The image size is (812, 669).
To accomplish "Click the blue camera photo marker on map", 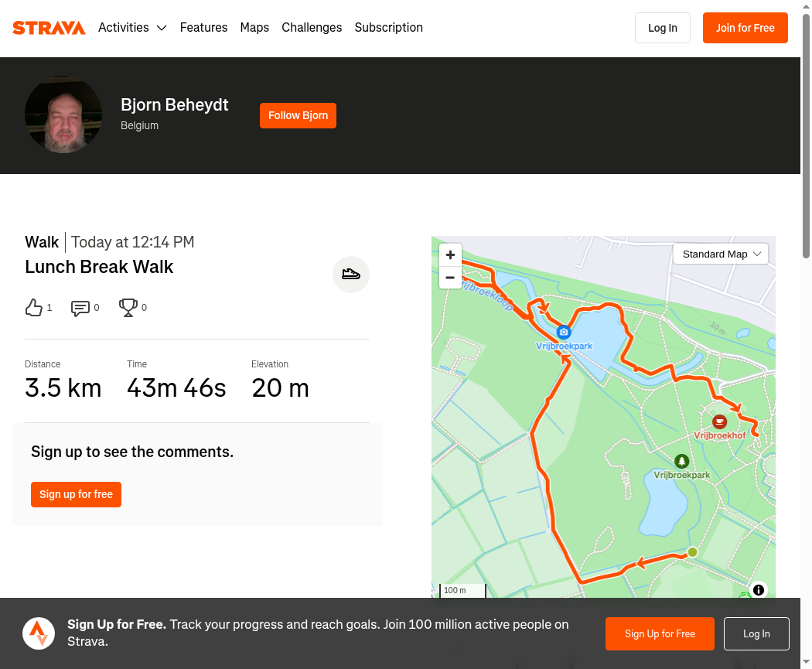I will [x=564, y=332].
